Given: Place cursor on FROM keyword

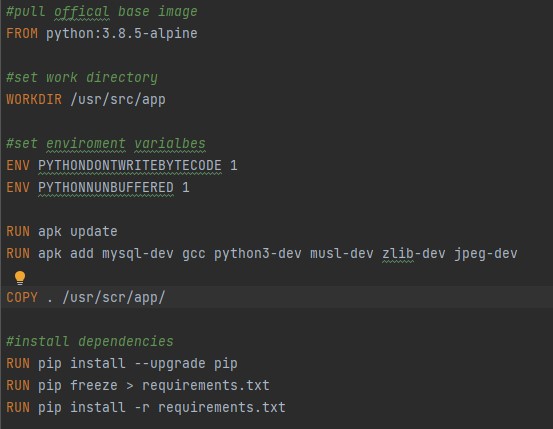Looking at the screenshot, I should pos(22,34).
